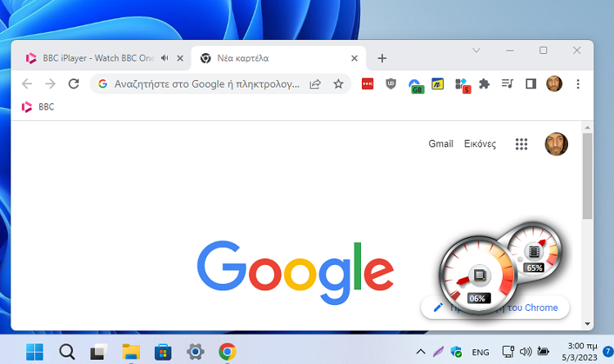Open the red LastPass extension icon
This screenshot has height=364, width=614.
(368, 83)
